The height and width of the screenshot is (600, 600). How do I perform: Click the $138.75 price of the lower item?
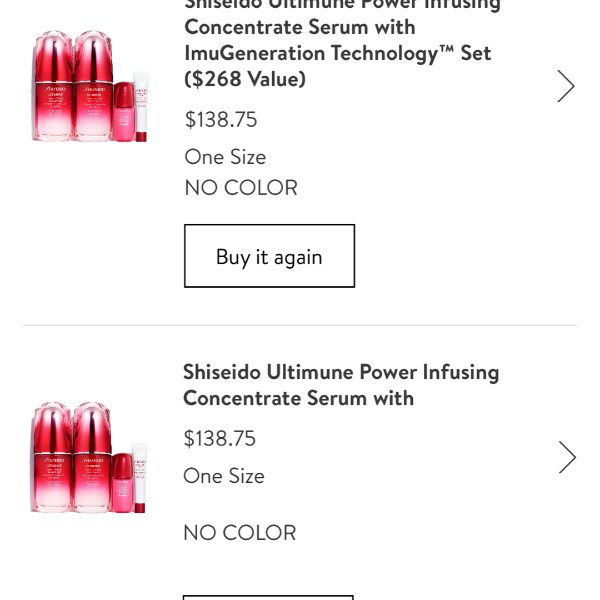pyautogui.click(x=220, y=439)
